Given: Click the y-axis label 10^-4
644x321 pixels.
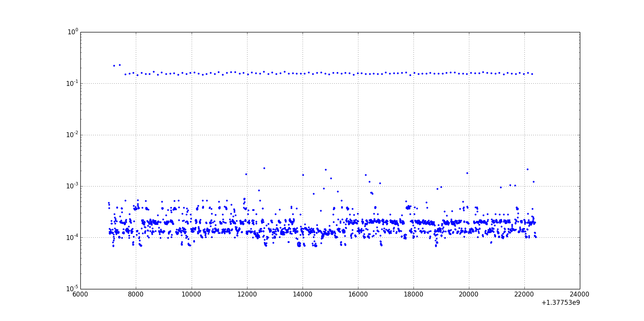Looking at the screenshot, I should tap(72, 237).
